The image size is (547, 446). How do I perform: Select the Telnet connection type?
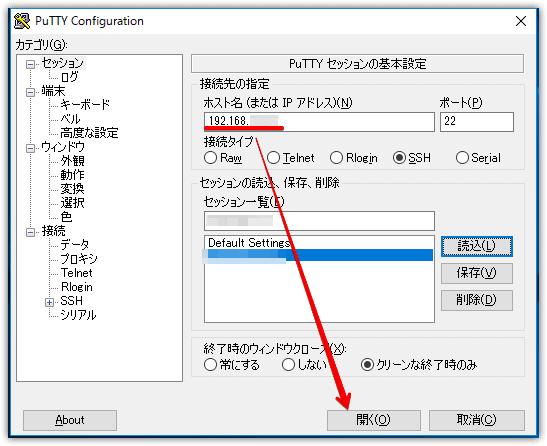(x=274, y=158)
